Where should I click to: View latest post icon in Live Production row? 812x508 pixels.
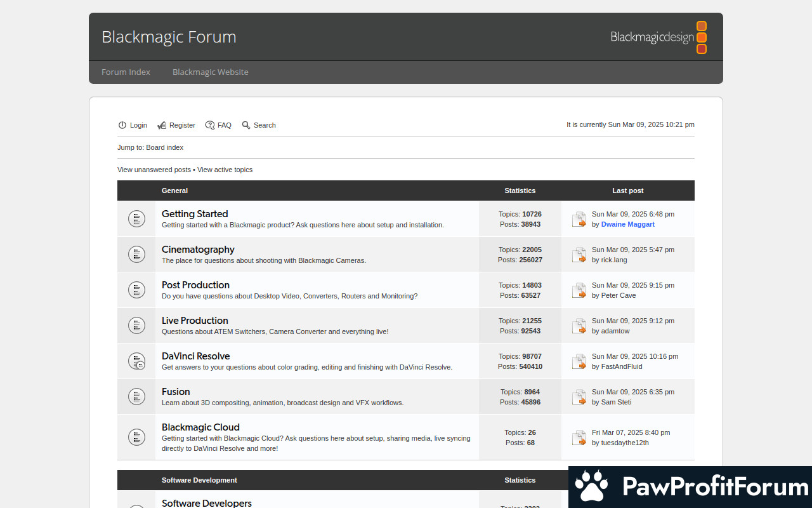click(x=579, y=326)
